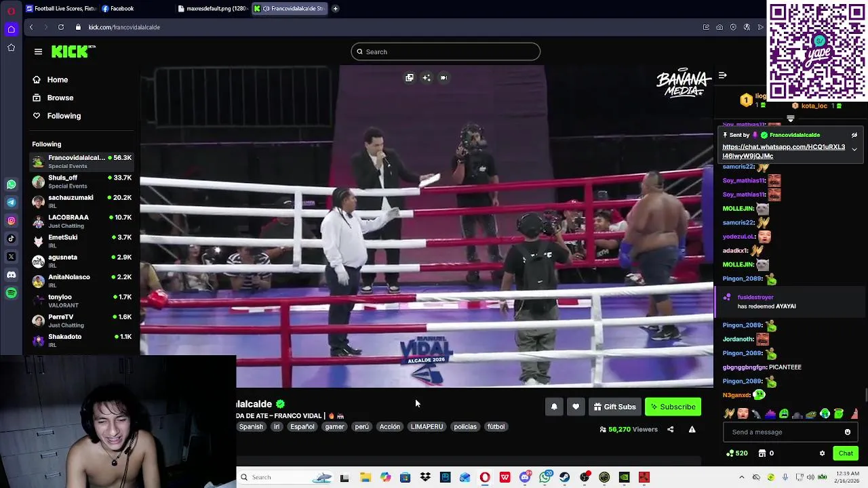Open Opera sidebar Spotify icon
Screen dimensions: 868x488
[12, 293]
